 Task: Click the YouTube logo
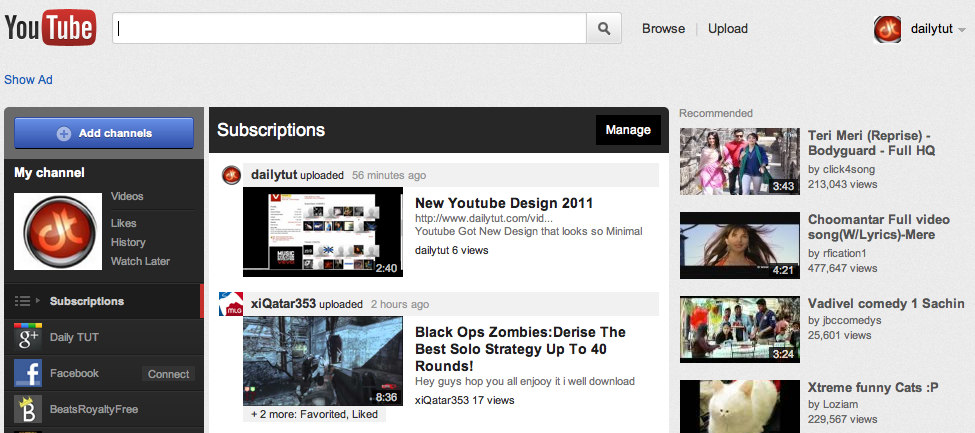[x=50, y=28]
